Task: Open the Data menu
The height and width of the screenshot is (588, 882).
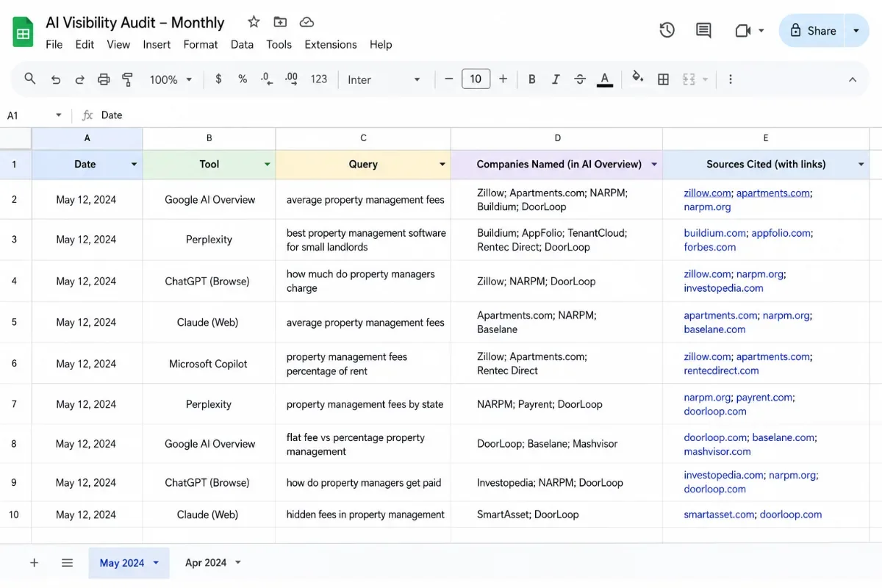Action: point(242,44)
